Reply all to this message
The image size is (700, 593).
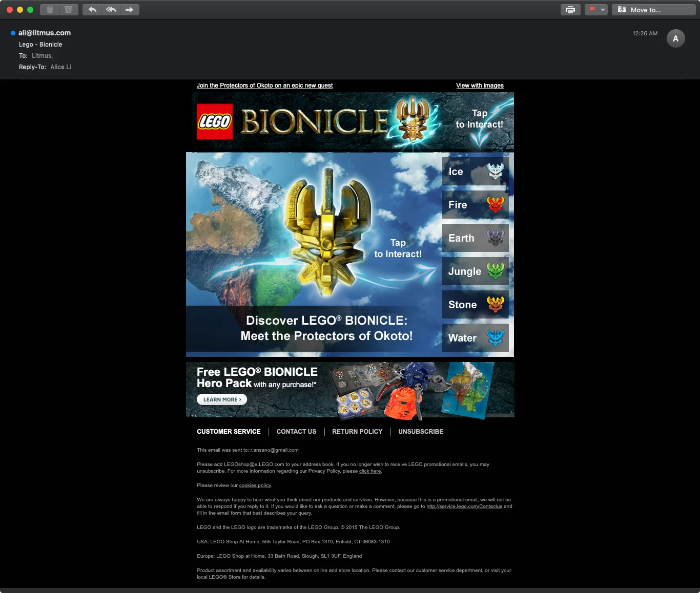(111, 10)
